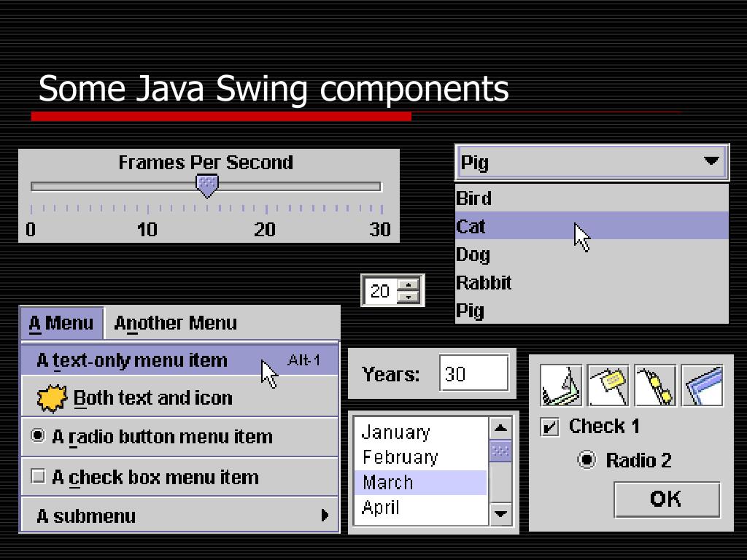Click the spiral notepad toolbar icon
The image size is (747, 560).
pyautogui.click(x=561, y=386)
